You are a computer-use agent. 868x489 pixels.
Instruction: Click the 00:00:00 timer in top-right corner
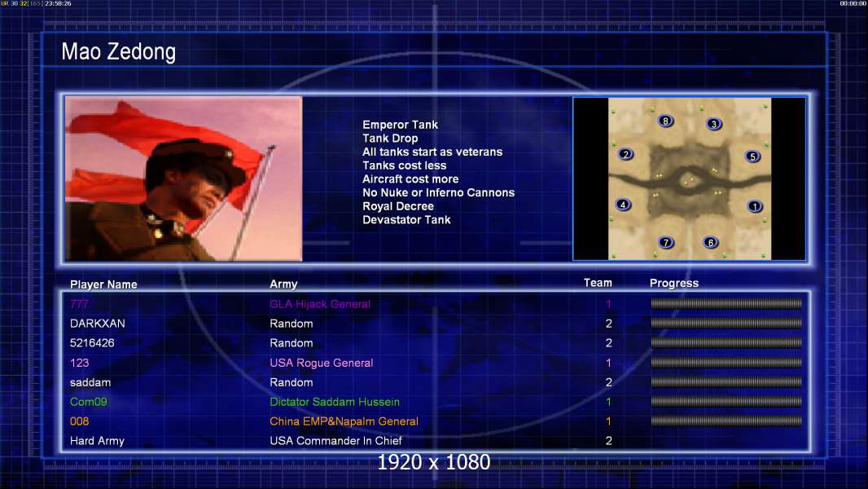tap(853, 3)
